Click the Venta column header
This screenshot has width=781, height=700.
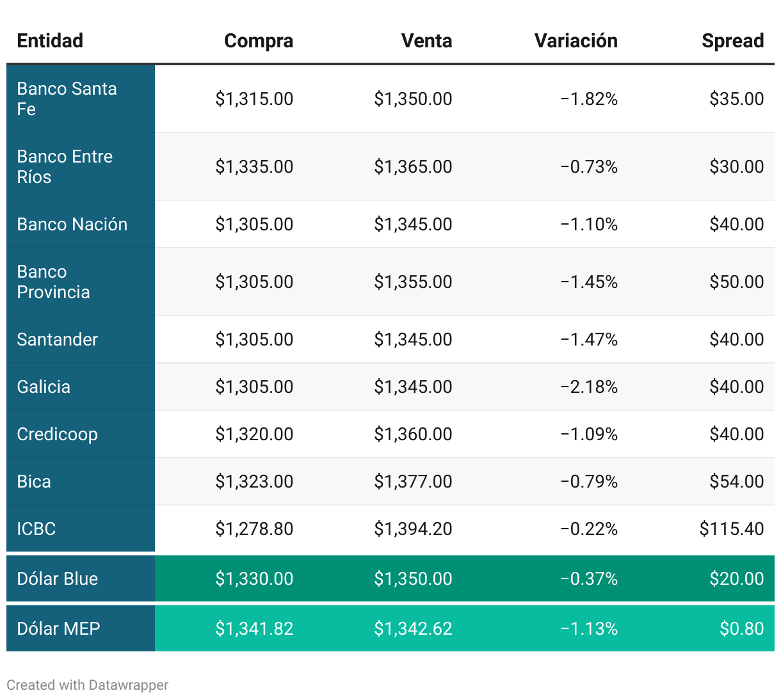click(x=426, y=41)
